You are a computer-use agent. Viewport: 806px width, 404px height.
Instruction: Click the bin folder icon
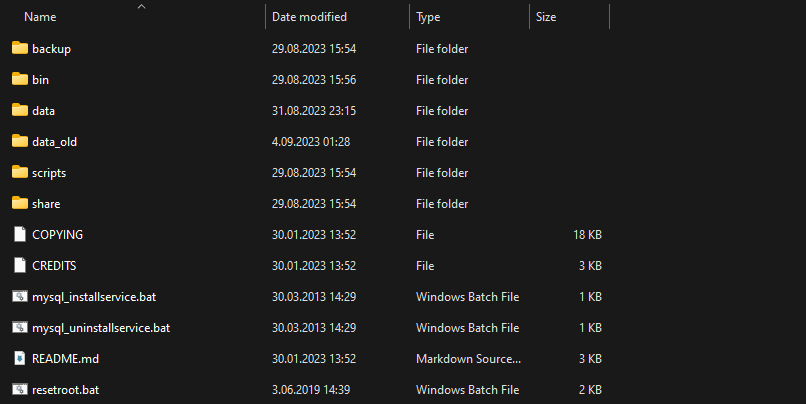(20, 79)
